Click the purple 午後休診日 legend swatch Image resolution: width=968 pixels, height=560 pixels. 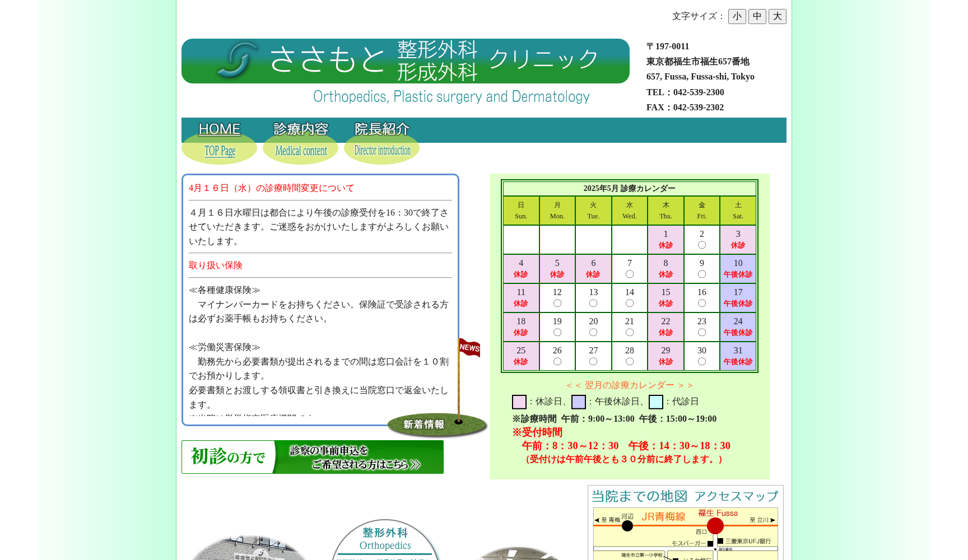[578, 402]
